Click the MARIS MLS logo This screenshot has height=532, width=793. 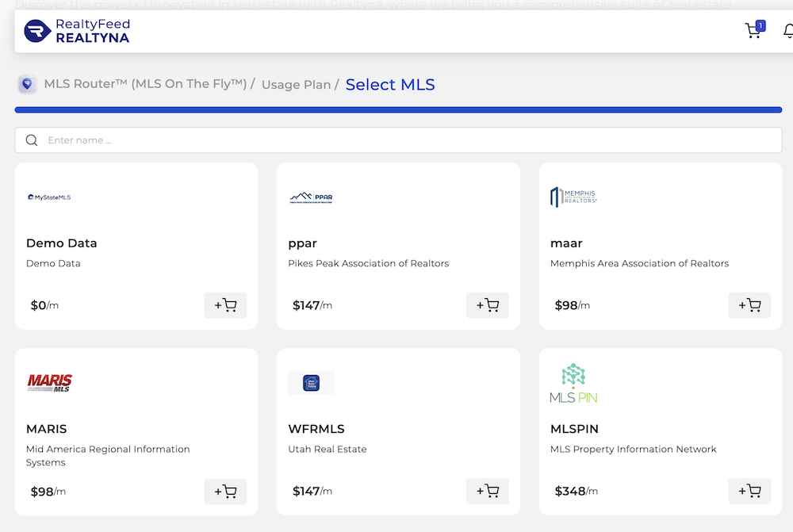tap(49, 383)
